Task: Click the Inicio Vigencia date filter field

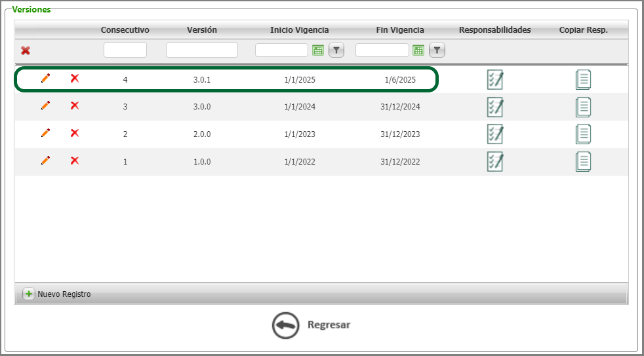Action: pos(281,50)
